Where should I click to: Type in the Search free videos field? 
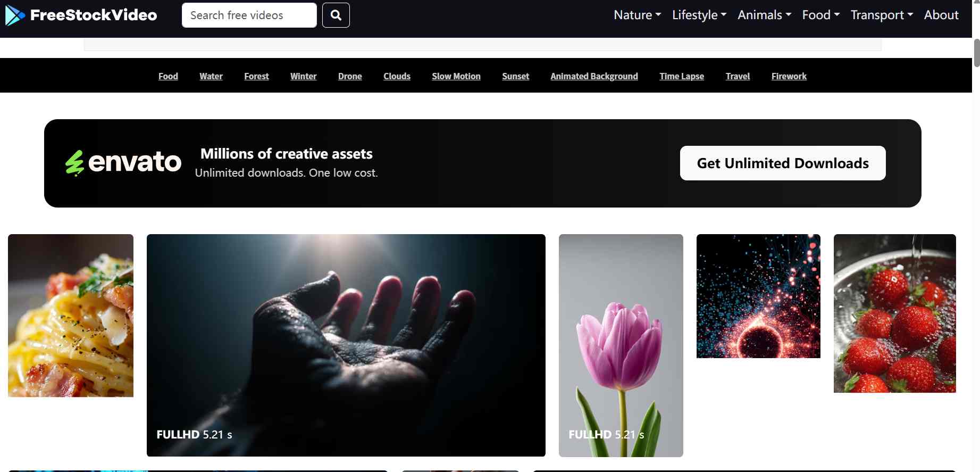249,15
